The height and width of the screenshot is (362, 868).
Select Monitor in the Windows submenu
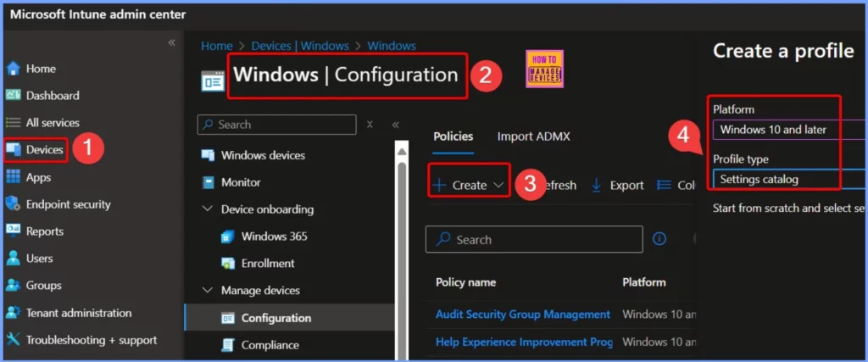click(x=241, y=182)
